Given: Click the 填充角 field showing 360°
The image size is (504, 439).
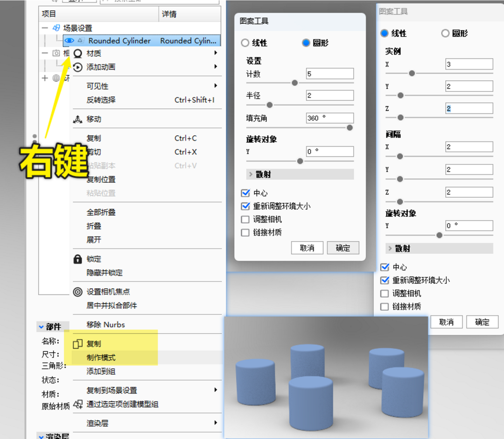Looking at the screenshot, I should [x=330, y=118].
